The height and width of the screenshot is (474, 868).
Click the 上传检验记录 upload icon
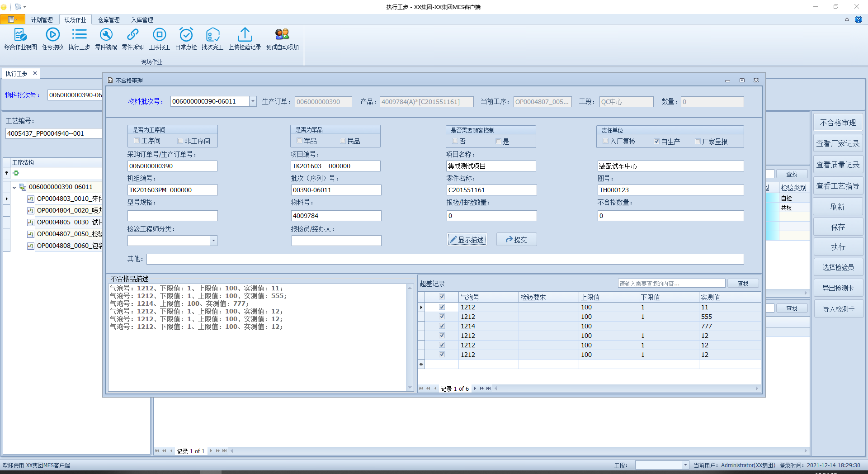(245, 35)
